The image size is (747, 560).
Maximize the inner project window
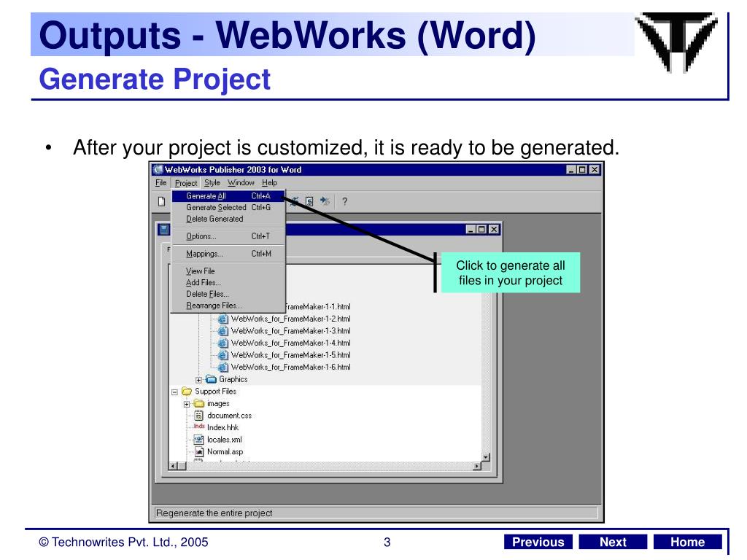click(481, 230)
